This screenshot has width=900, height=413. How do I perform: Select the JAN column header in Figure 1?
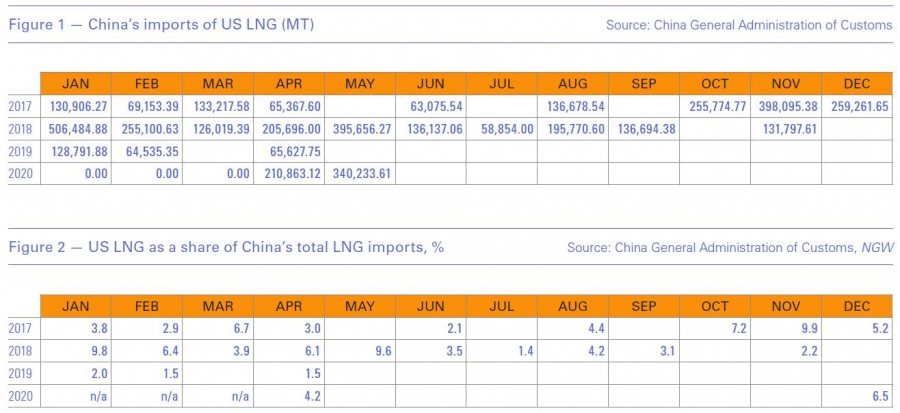pyautogui.click(x=77, y=84)
